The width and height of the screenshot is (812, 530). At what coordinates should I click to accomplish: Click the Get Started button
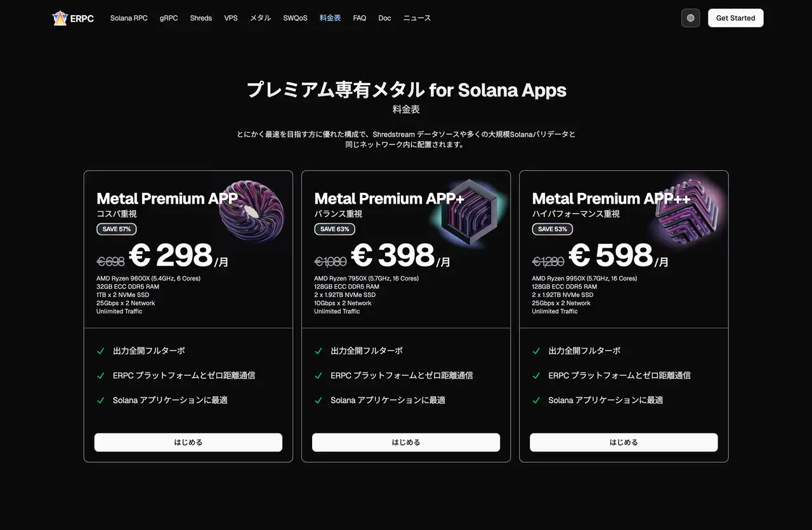(x=735, y=18)
